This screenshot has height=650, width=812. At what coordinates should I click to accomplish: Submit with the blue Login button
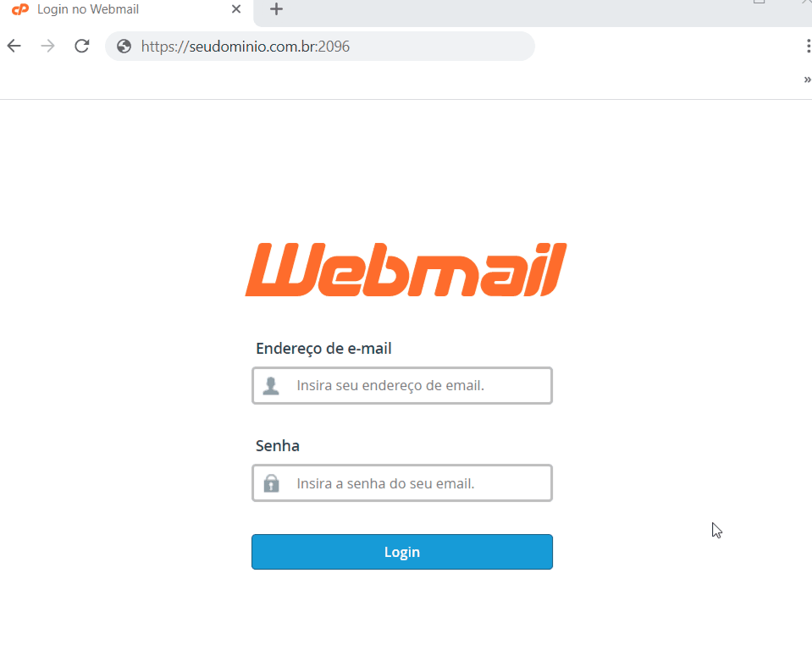click(402, 552)
